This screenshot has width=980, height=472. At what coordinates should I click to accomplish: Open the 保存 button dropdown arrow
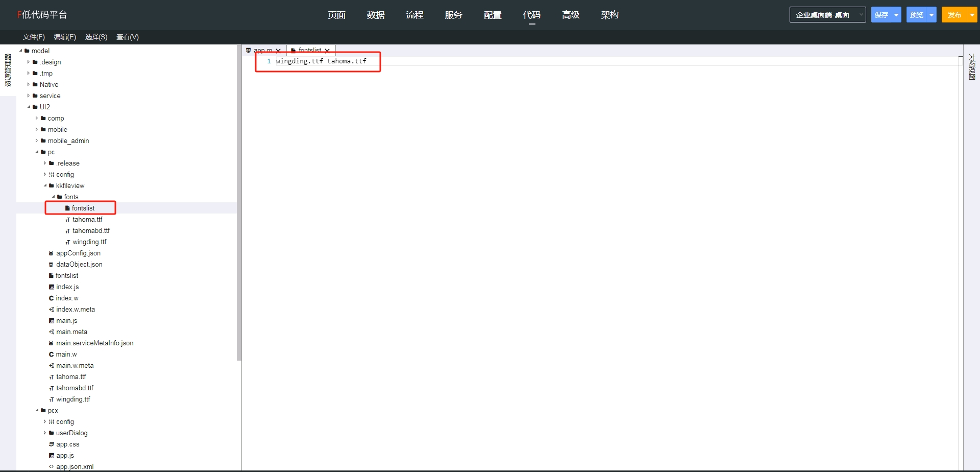(x=896, y=15)
